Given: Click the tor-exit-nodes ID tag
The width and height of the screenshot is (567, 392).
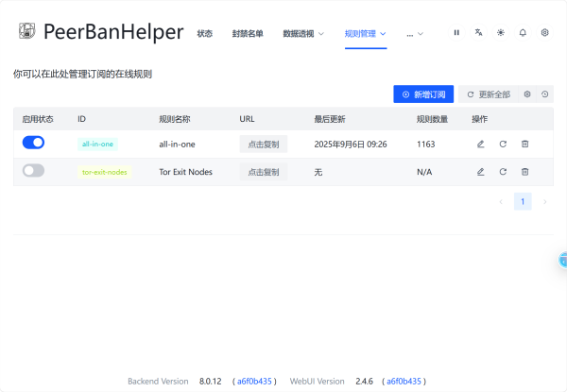Looking at the screenshot, I should (105, 172).
